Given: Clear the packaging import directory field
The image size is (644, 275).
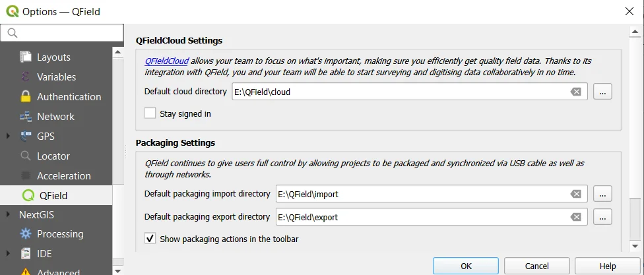Looking at the screenshot, I should click(576, 194).
